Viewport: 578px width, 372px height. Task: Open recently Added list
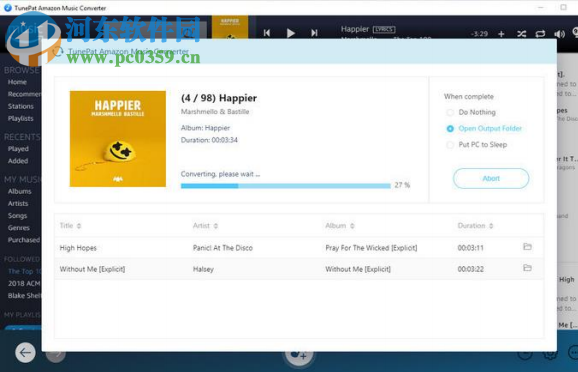pos(18,161)
